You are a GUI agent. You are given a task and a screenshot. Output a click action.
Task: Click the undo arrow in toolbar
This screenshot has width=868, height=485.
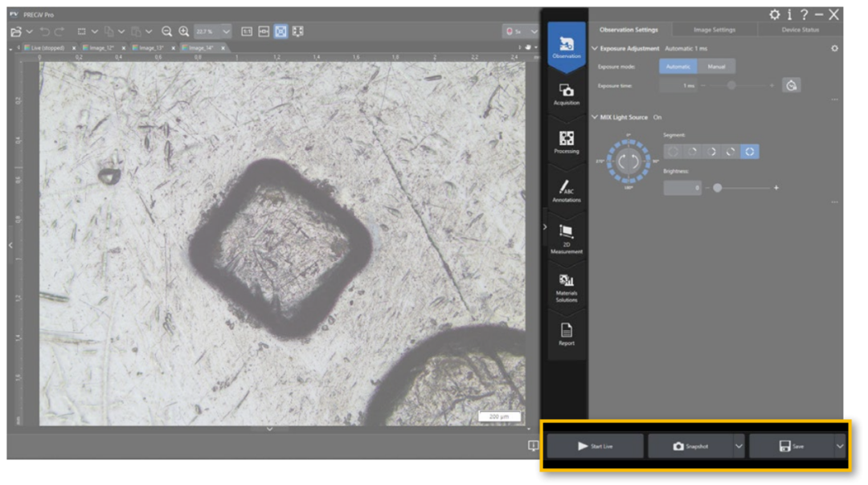[x=45, y=31]
